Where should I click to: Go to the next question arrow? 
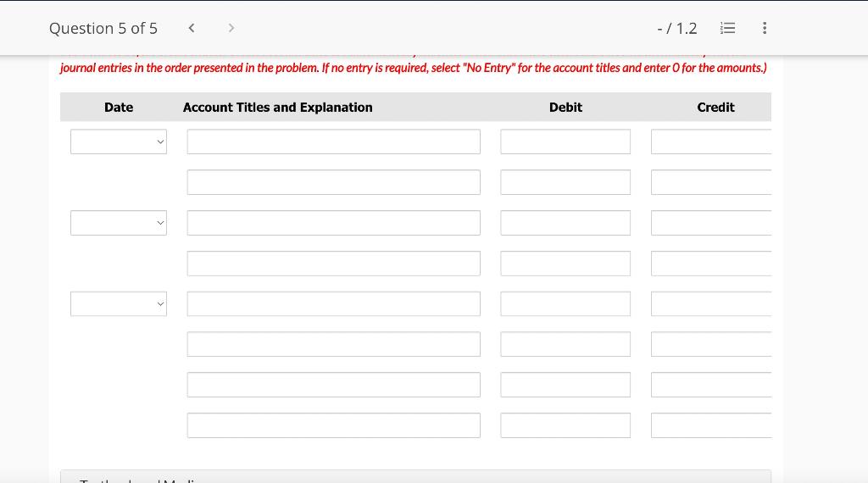[x=231, y=28]
